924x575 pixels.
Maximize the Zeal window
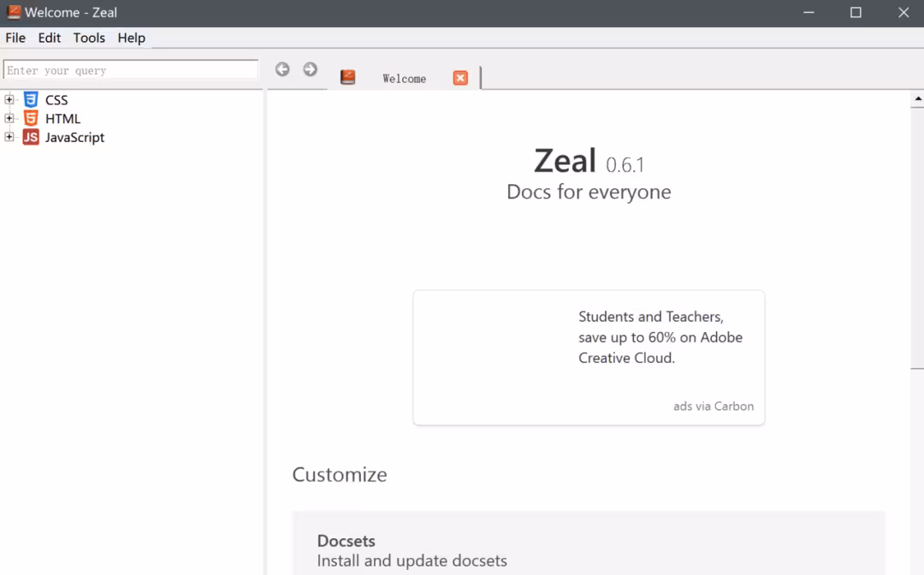click(856, 12)
